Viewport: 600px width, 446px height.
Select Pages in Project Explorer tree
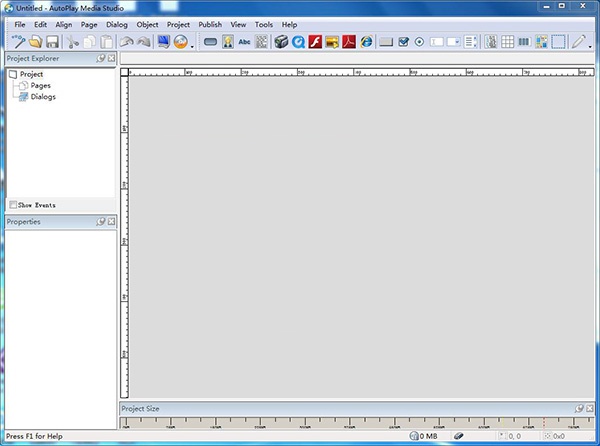pyautogui.click(x=40, y=86)
